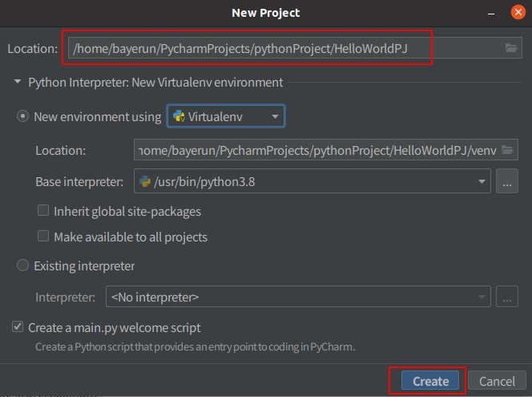Viewport: 532px width, 397px height.
Task: Click the Create button
Action: [x=430, y=381]
